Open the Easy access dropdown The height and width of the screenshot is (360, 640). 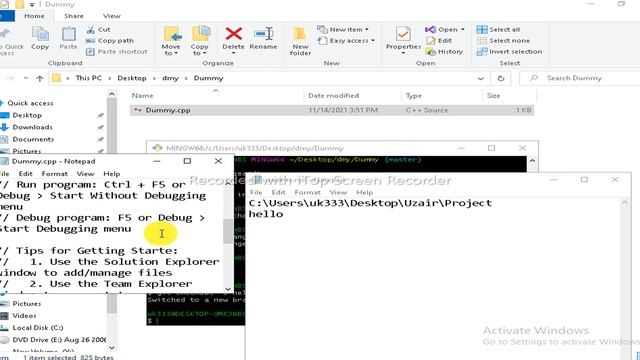tap(346, 40)
